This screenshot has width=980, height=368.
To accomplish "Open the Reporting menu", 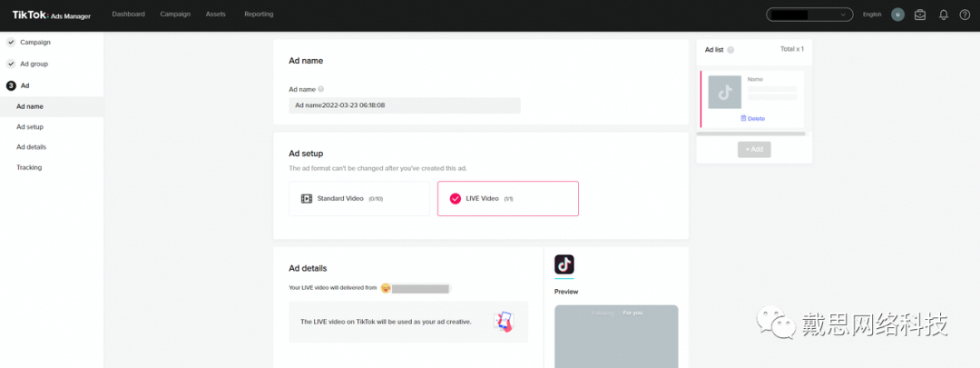I will pyautogui.click(x=259, y=14).
